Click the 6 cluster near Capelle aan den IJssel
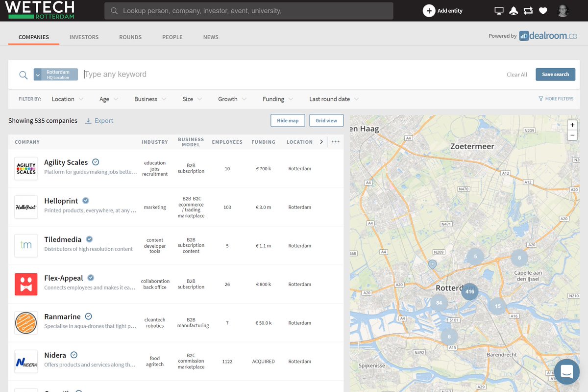Viewport: 588px width, 392px height. click(519, 258)
